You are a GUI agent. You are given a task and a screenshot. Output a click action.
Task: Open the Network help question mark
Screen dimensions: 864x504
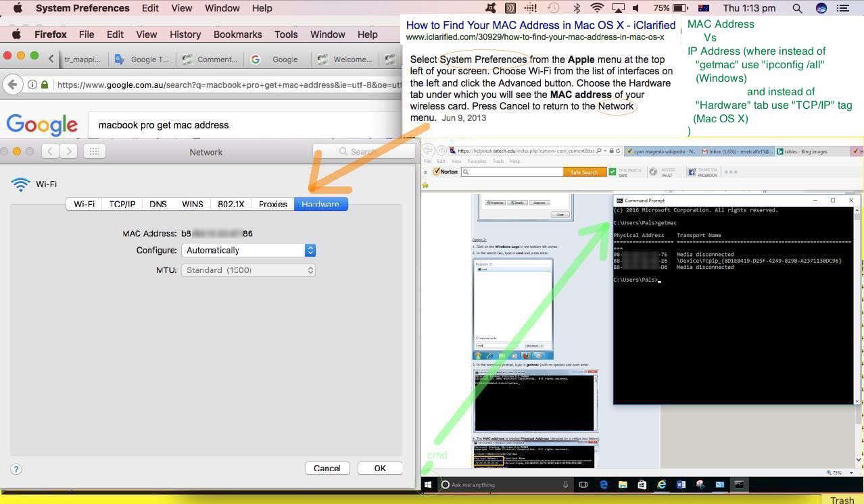click(x=17, y=469)
